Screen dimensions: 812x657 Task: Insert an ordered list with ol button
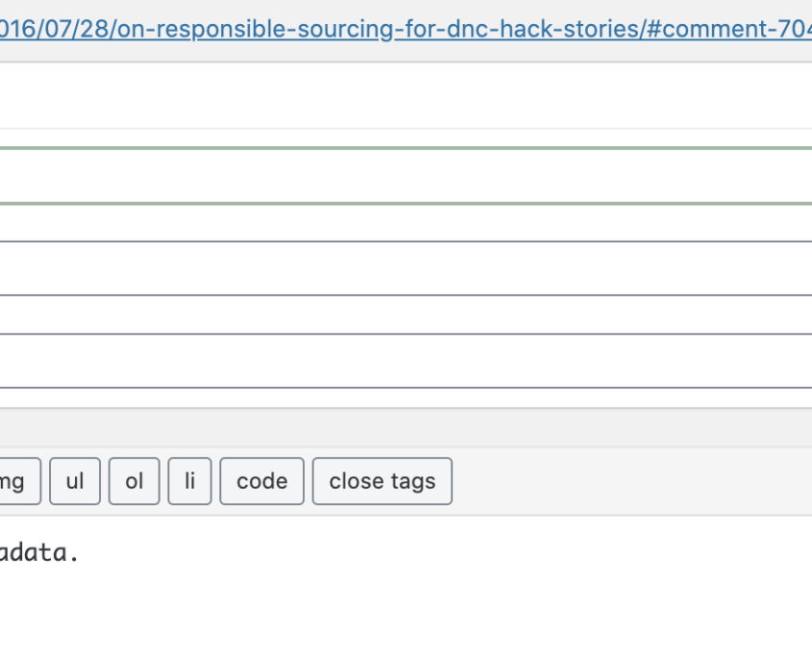coord(135,481)
